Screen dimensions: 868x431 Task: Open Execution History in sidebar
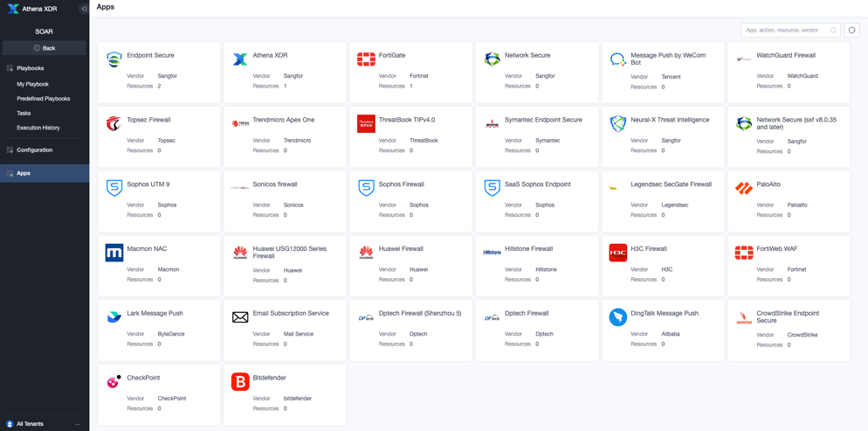38,128
